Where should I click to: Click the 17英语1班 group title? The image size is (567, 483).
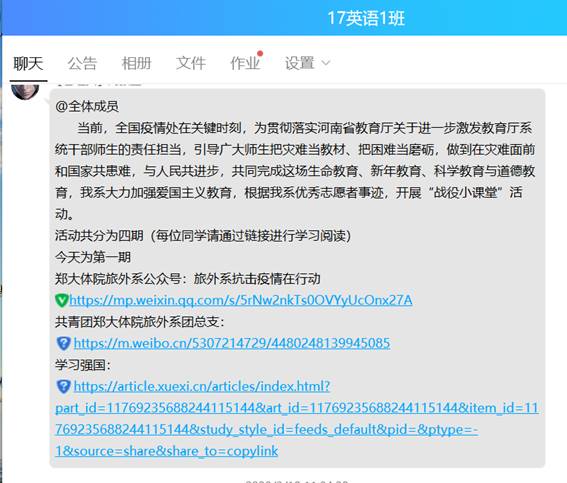click(366, 18)
